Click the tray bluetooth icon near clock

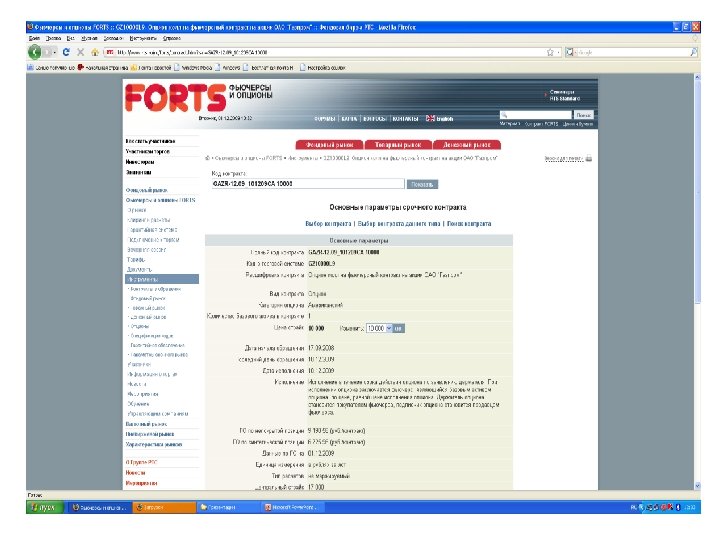pos(678,507)
